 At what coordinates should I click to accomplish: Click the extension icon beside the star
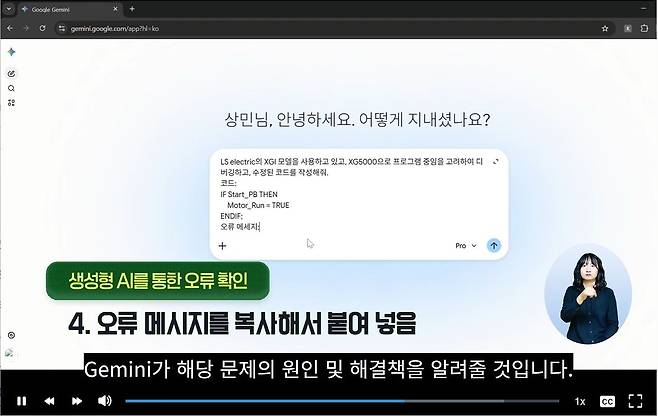coord(628,29)
